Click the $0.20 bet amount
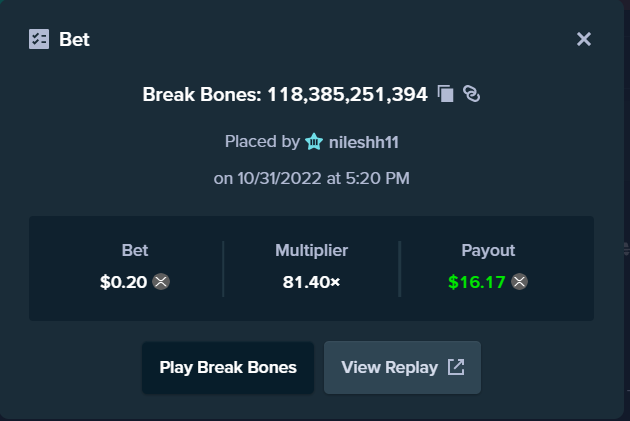The height and width of the screenshot is (421, 630). click(x=123, y=282)
